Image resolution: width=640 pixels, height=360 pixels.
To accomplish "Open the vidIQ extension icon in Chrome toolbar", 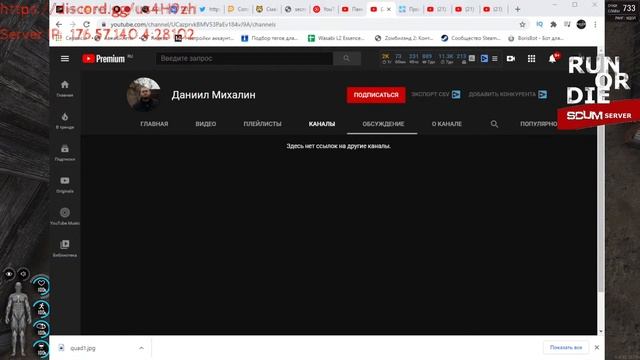I will pyautogui.click(x=540, y=24).
